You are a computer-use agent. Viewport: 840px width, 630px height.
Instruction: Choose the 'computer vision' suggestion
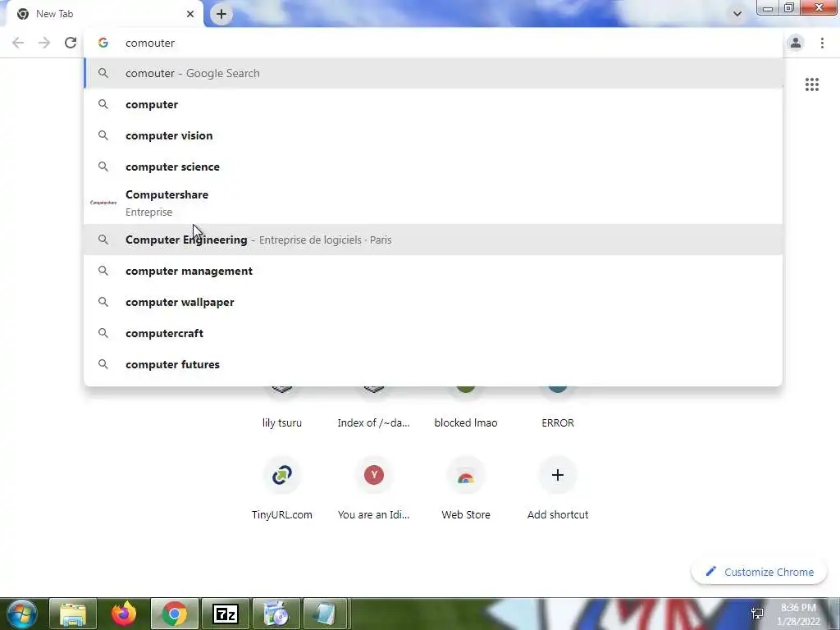[x=434, y=135]
